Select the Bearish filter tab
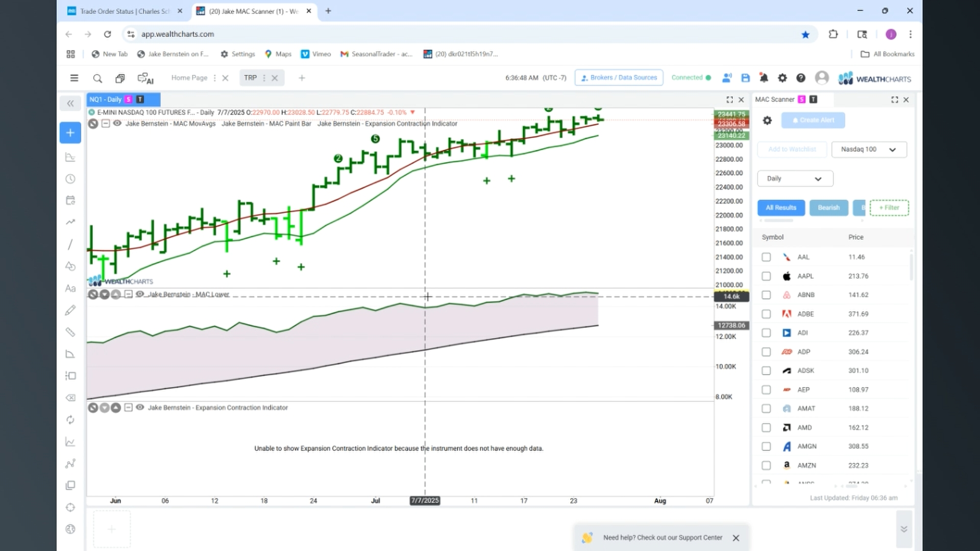This screenshot has height=551, width=980. pyautogui.click(x=828, y=208)
